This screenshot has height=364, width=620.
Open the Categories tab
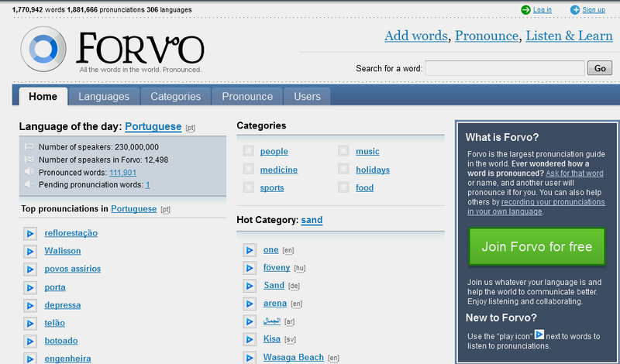(x=176, y=97)
